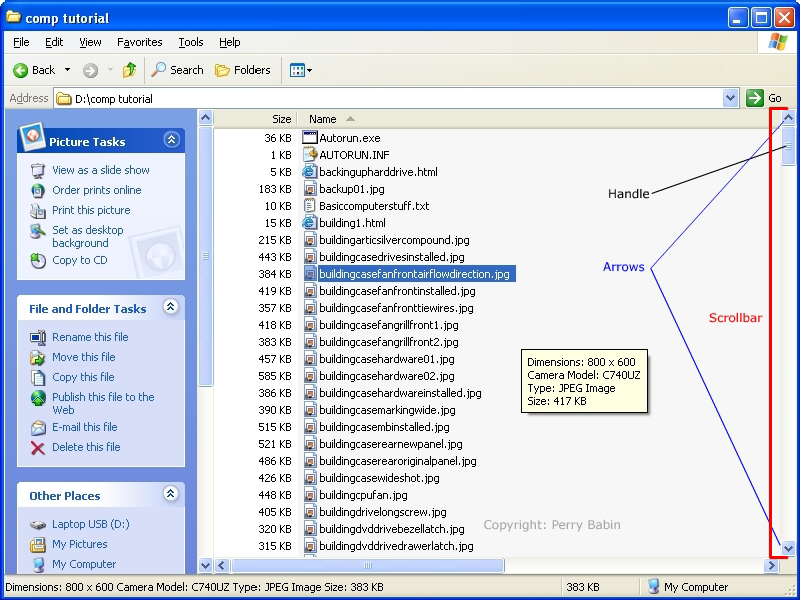Click the E-mail this file envelope icon

[x=38, y=428]
